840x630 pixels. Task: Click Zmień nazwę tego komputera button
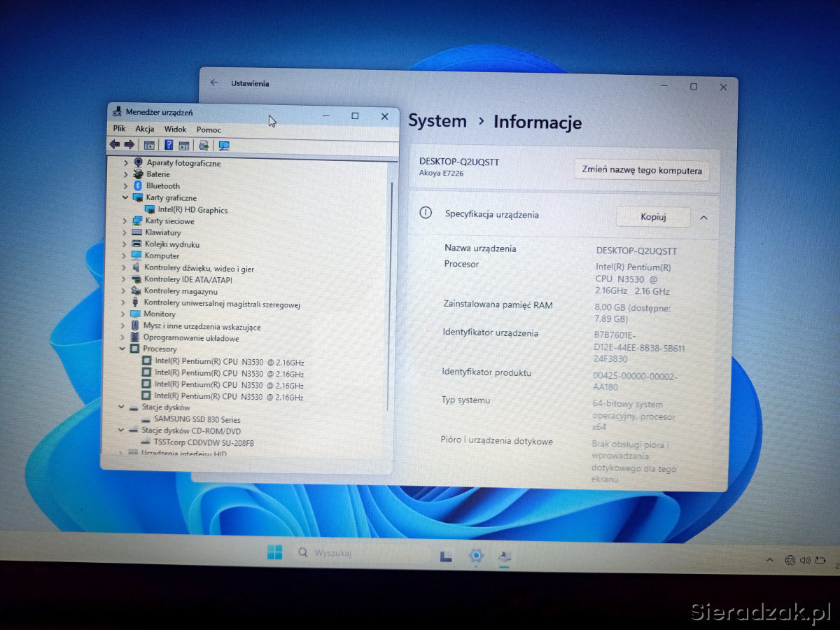pos(641,170)
